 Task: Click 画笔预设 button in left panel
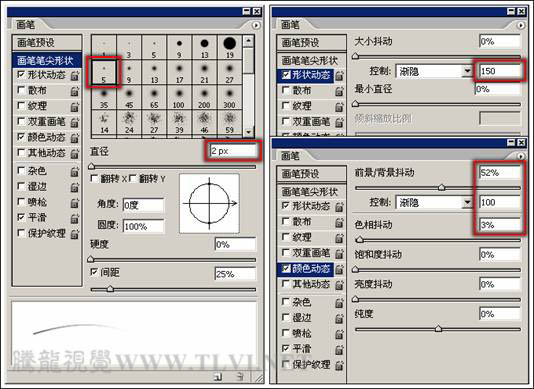click(47, 43)
